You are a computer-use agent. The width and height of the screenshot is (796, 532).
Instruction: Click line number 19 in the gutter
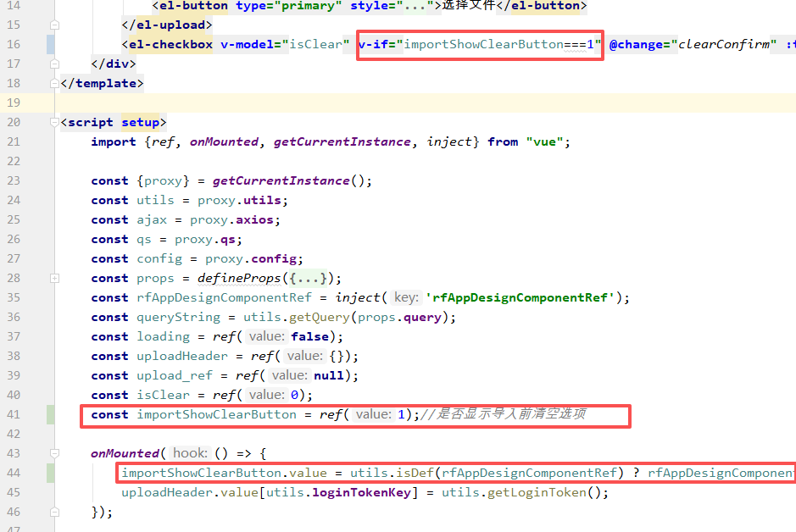point(14,103)
